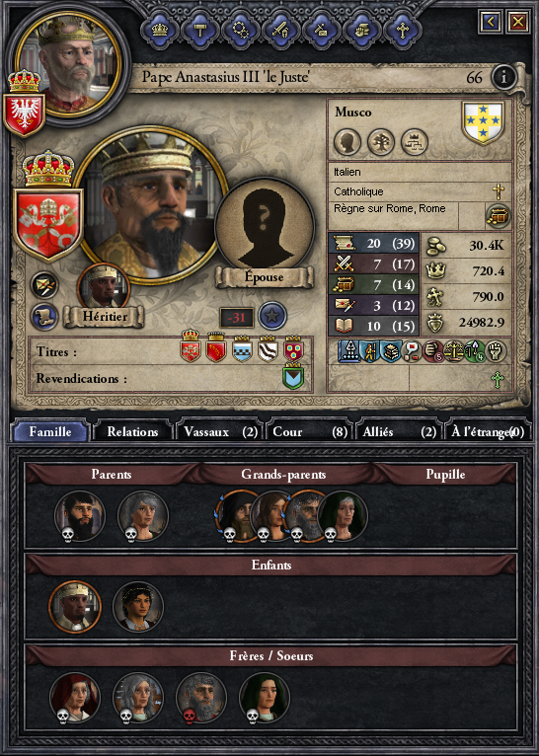Click the Musco dynasty coat of arms
Viewport: 539px width, 756px height.
(x=483, y=122)
